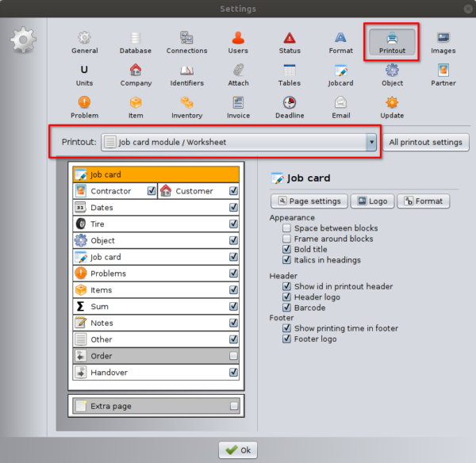Toggle Show printing time in footer

[286, 328]
